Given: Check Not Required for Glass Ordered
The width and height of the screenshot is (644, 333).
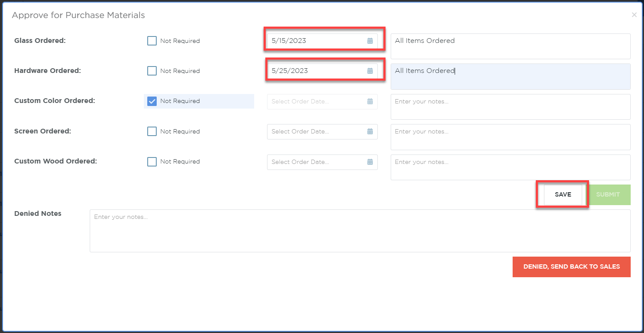Looking at the screenshot, I should (x=152, y=41).
